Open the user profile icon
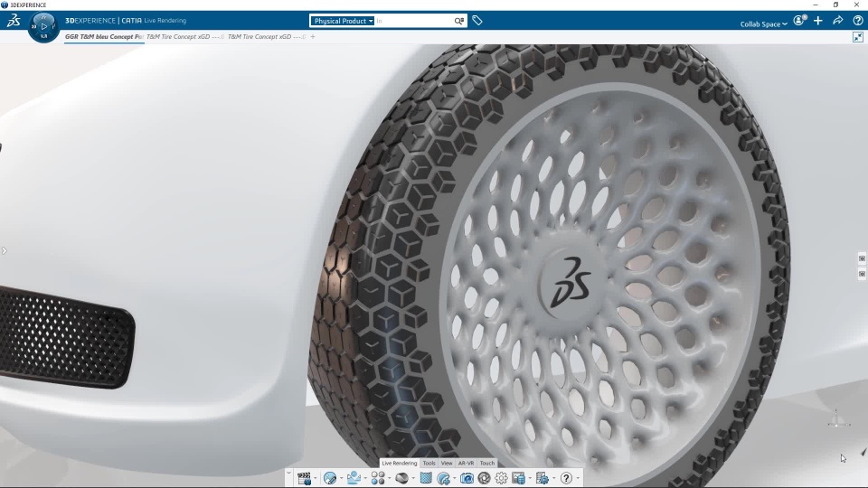868x488 pixels. coord(799,21)
